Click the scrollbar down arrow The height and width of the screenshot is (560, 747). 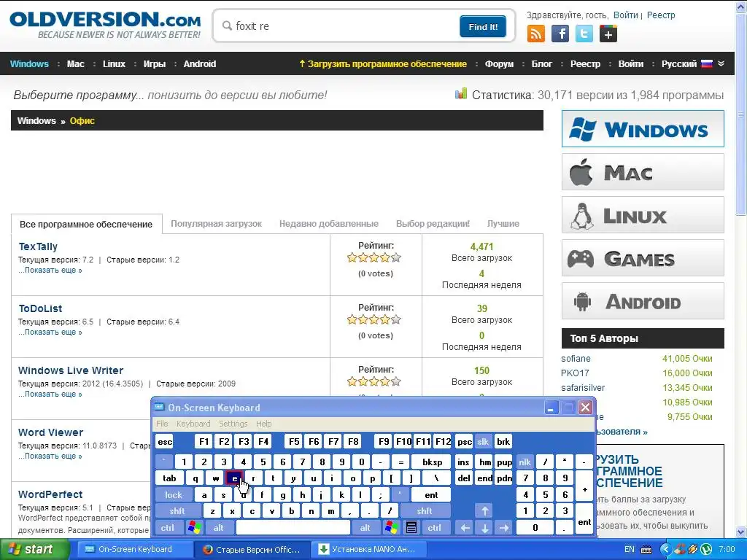coord(741,532)
